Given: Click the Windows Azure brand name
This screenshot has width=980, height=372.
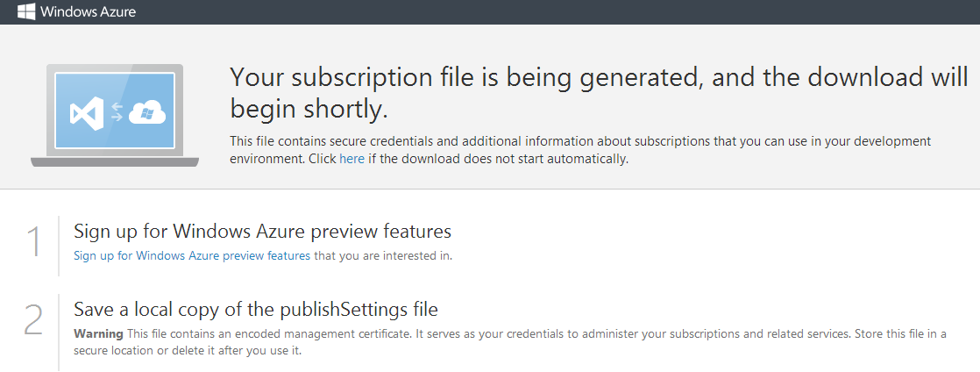Looking at the screenshot, I should click(88, 12).
